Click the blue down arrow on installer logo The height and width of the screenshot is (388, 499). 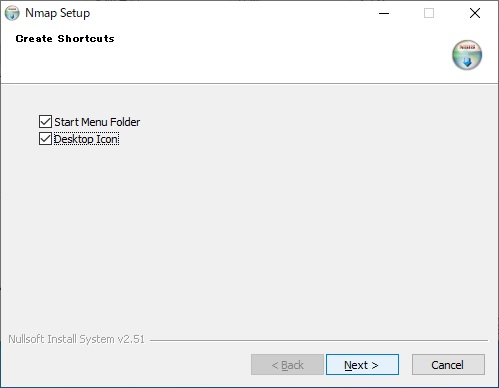(x=467, y=62)
